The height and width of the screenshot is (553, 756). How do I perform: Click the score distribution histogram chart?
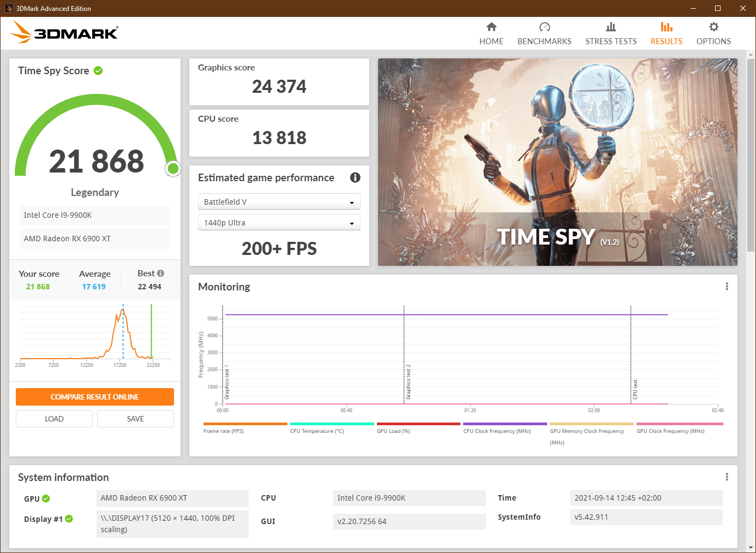tap(95, 334)
